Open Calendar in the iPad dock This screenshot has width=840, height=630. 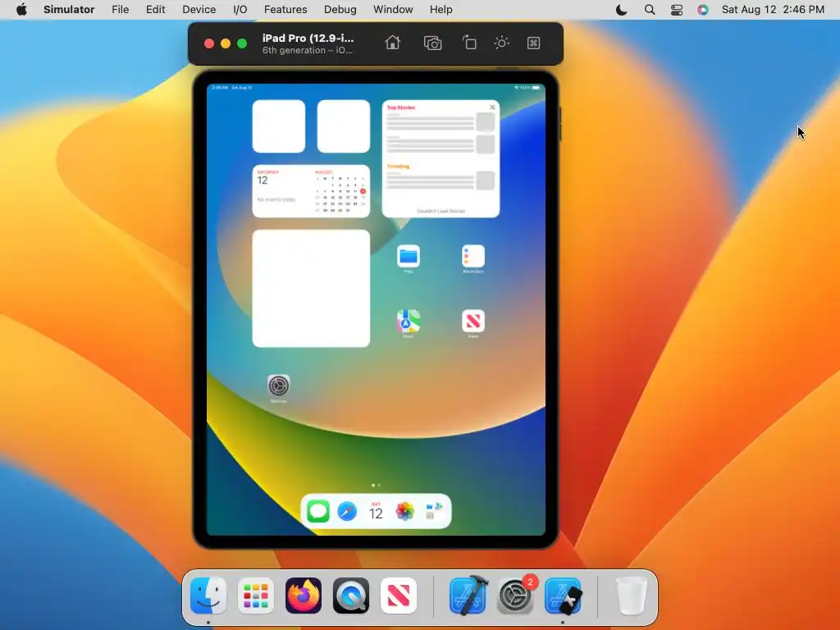click(376, 511)
